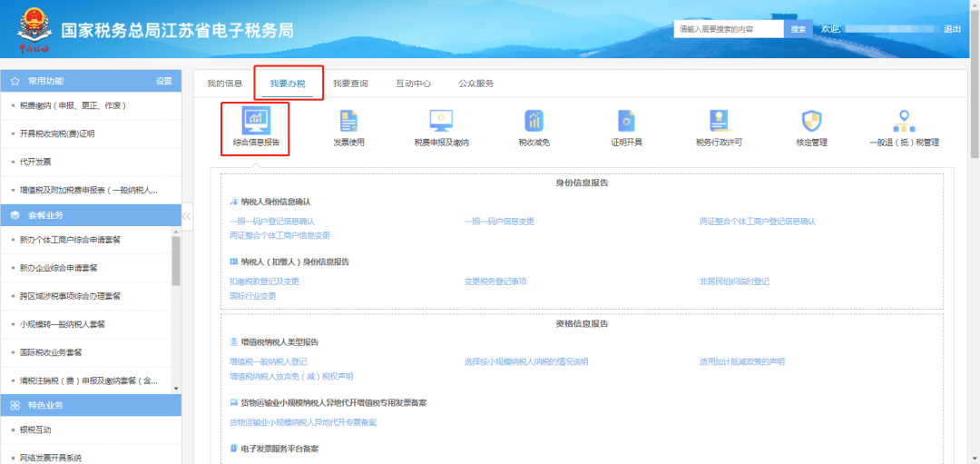Click the 适用加计抵减政策的声明 link
980x464 pixels.
[742, 361]
